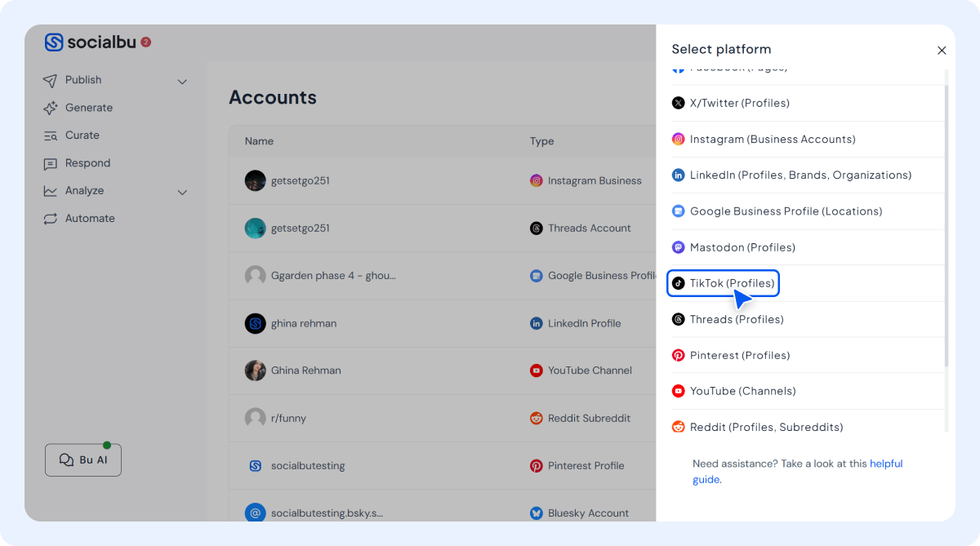
Task: Click the Pinterest icon in platform list
Action: tap(678, 355)
